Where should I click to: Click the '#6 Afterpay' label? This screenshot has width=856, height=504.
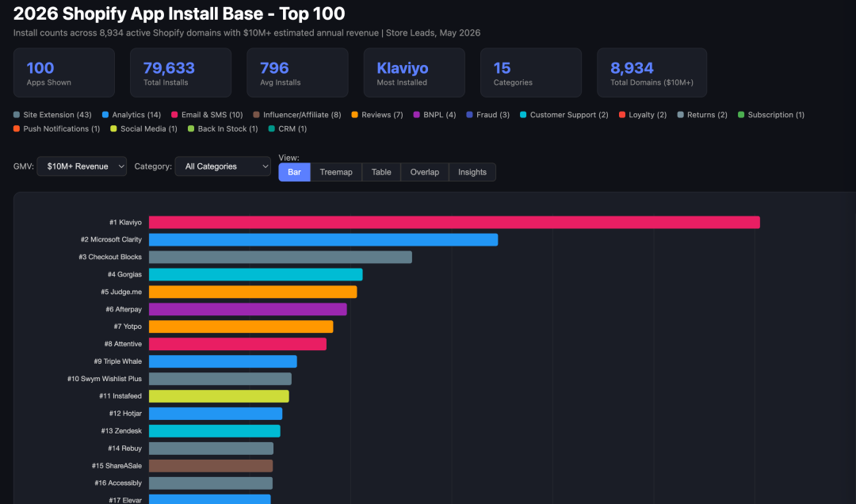point(124,310)
